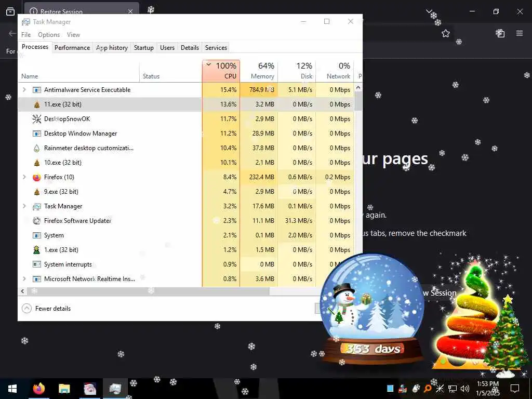
Task: Click the System process icon
Action: pos(37,235)
